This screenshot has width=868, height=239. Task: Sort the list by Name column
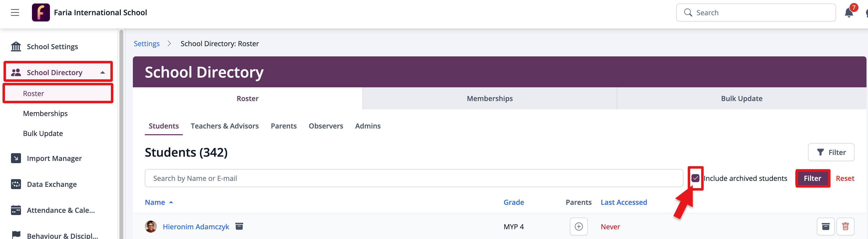[x=155, y=202]
